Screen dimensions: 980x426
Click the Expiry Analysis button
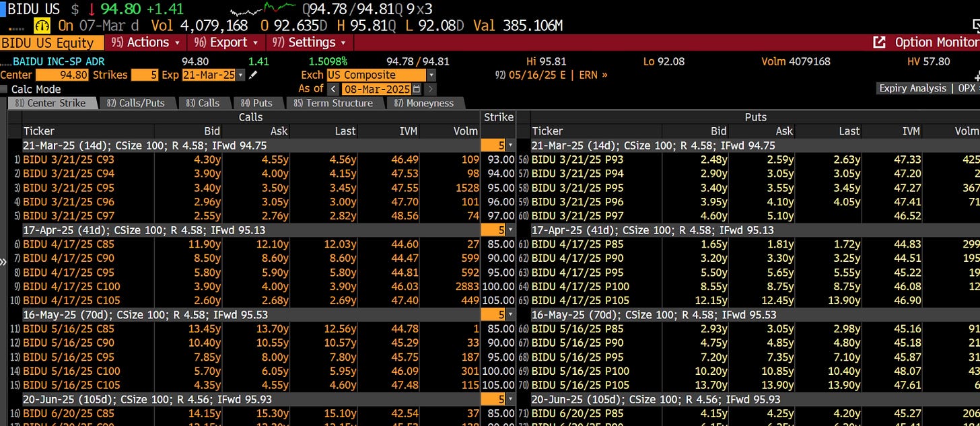coord(913,88)
